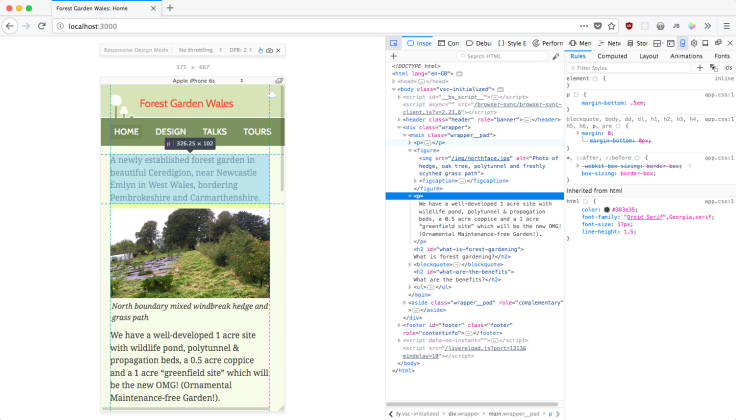Open a new browser tab
This screenshot has width=736, height=420.
(x=170, y=8)
